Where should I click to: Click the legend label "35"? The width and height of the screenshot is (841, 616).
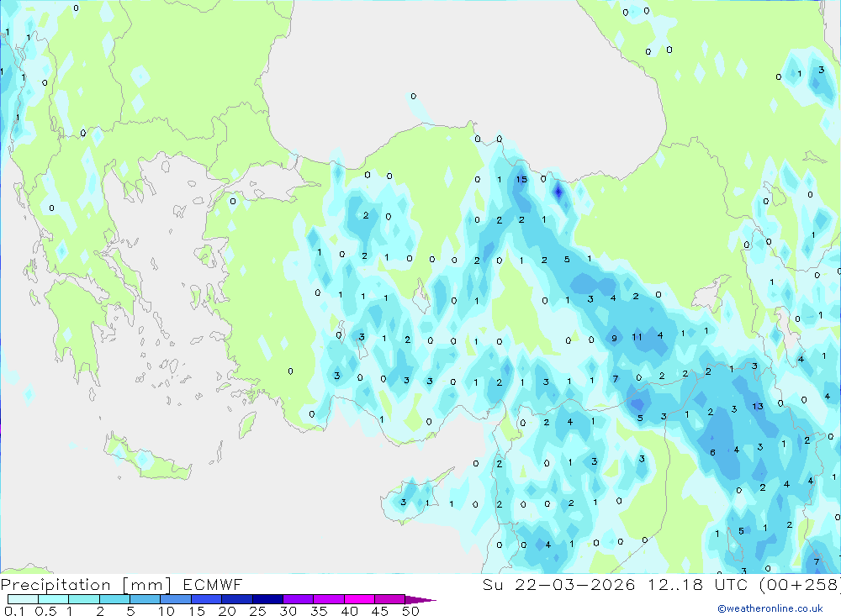[x=319, y=611]
